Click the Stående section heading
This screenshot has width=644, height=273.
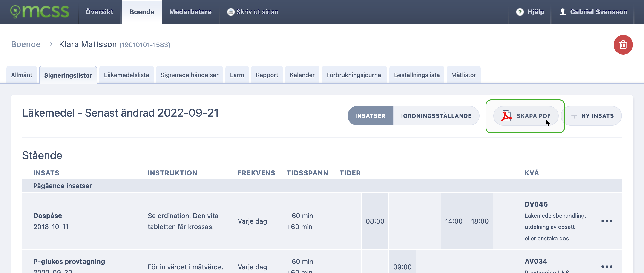42,155
